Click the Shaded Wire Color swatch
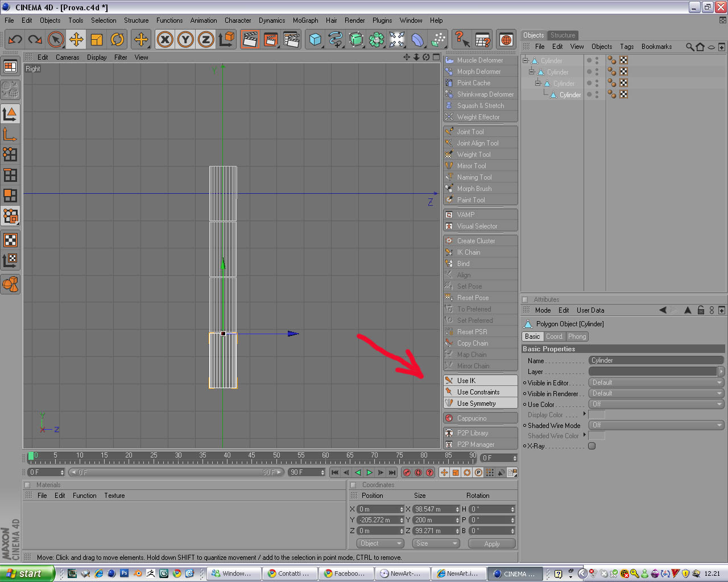 pyautogui.click(x=597, y=436)
